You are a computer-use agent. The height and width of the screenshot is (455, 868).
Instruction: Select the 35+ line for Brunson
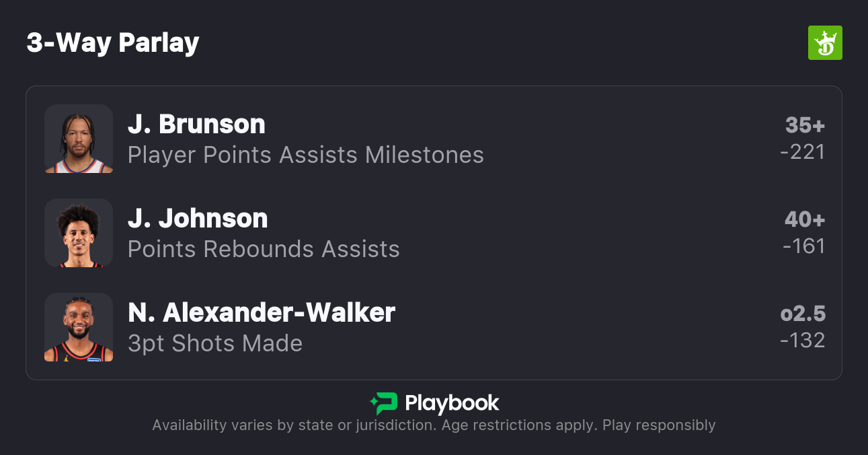805,125
